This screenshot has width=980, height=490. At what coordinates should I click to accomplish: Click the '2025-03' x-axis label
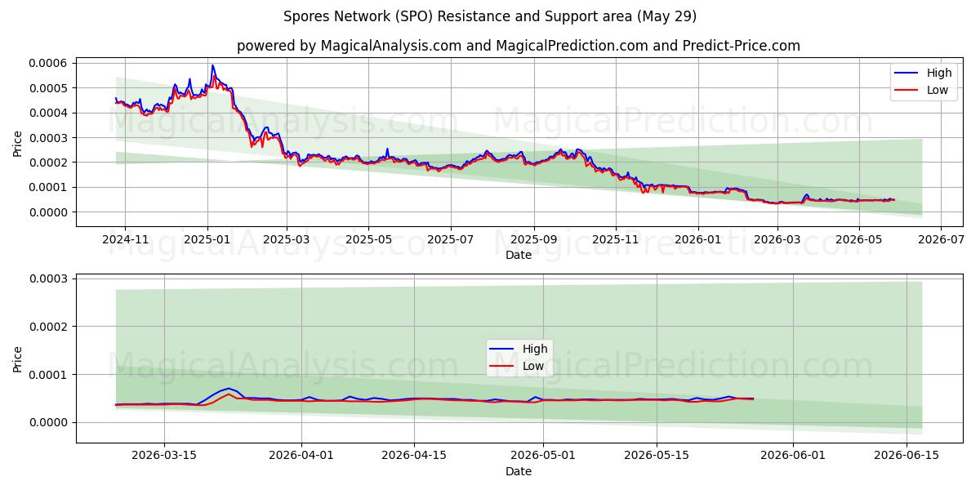coord(287,240)
